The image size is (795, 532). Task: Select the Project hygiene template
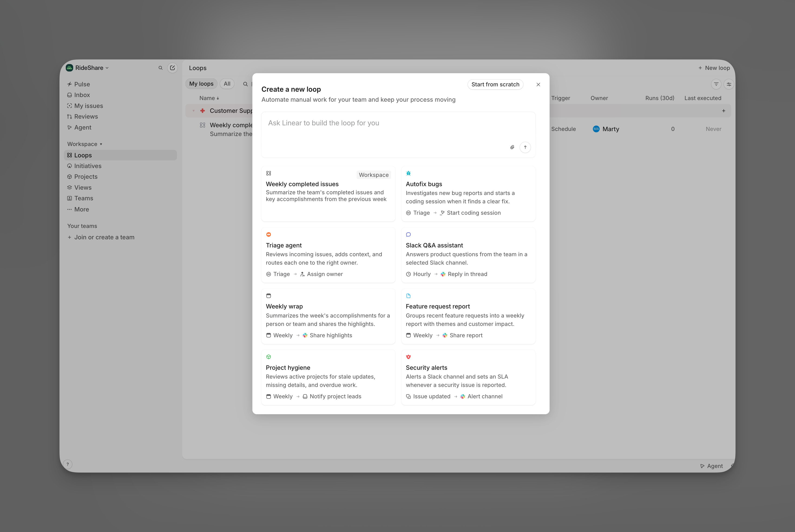329,377
